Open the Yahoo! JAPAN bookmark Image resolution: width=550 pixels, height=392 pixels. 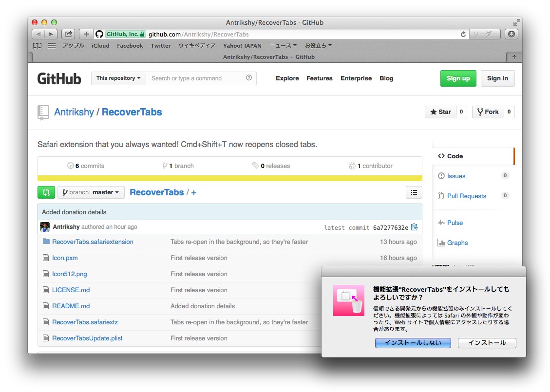pos(242,46)
